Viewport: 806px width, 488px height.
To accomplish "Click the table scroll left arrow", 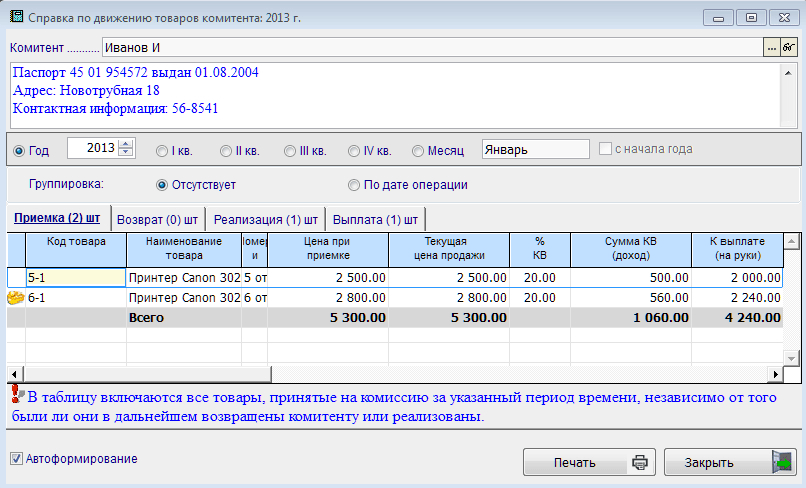I will [14, 374].
